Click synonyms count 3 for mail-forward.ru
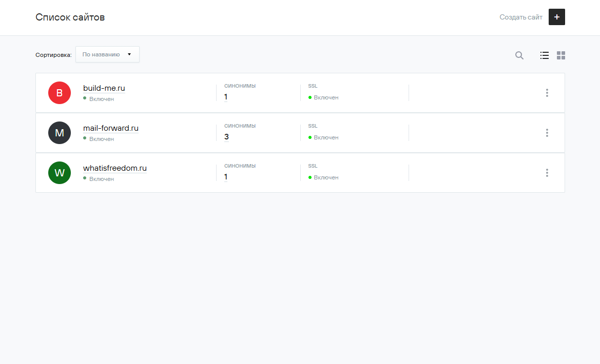This screenshot has height=364, width=600. click(226, 137)
